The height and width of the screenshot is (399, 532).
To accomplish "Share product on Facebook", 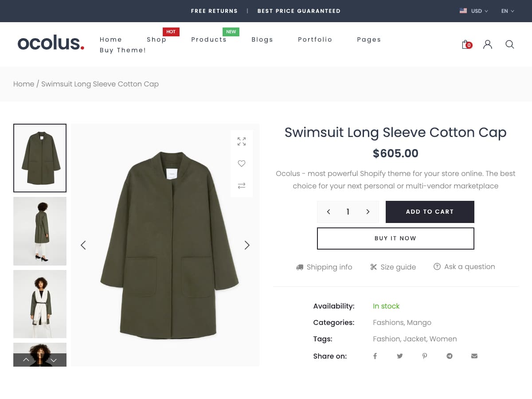I will (375, 356).
